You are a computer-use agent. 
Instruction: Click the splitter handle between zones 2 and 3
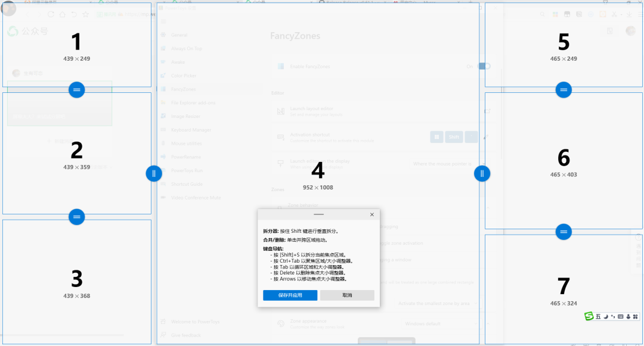pyautogui.click(x=77, y=217)
